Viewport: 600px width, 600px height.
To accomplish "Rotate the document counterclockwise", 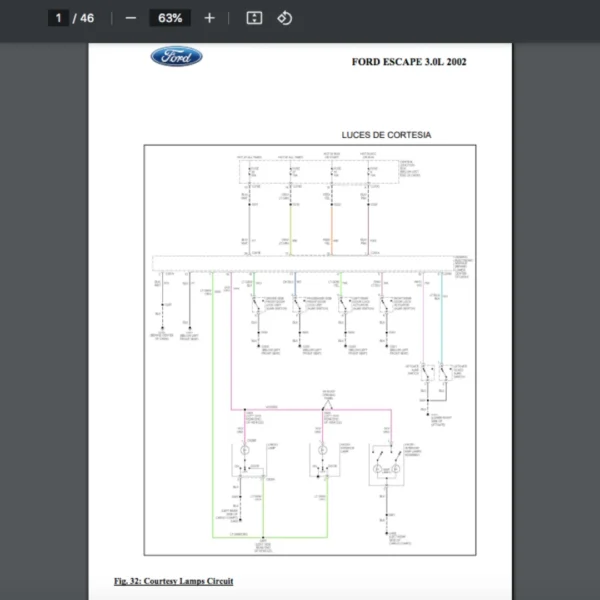I will [284, 18].
